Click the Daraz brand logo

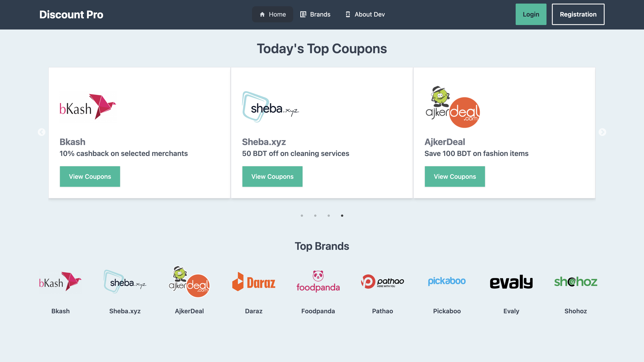point(254,282)
